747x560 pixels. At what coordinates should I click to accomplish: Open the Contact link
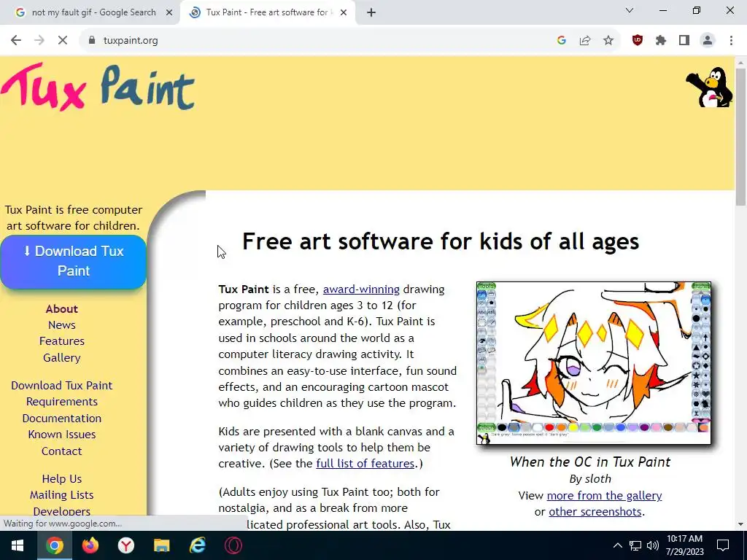tap(61, 451)
